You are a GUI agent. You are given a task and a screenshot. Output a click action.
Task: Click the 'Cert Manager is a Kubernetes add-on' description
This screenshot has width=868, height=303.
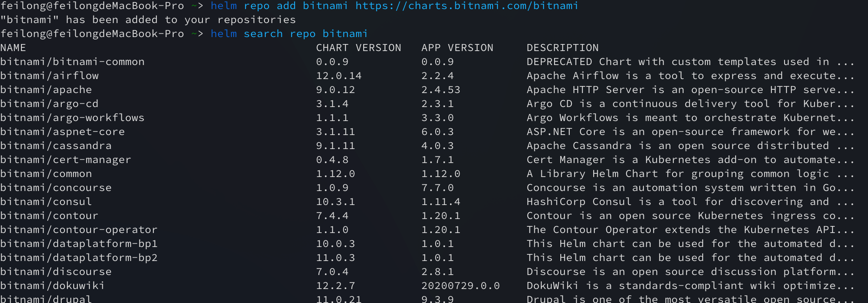pos(691,160)
